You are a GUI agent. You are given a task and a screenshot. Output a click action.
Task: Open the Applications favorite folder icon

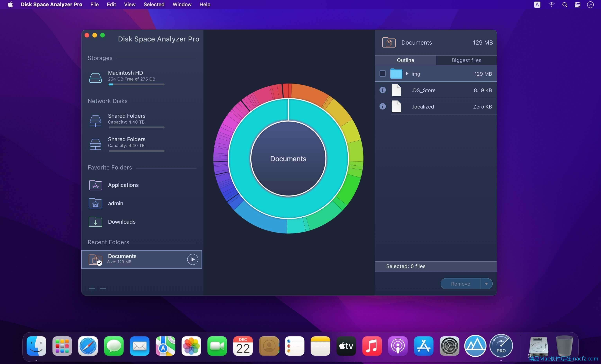point(95,185)
